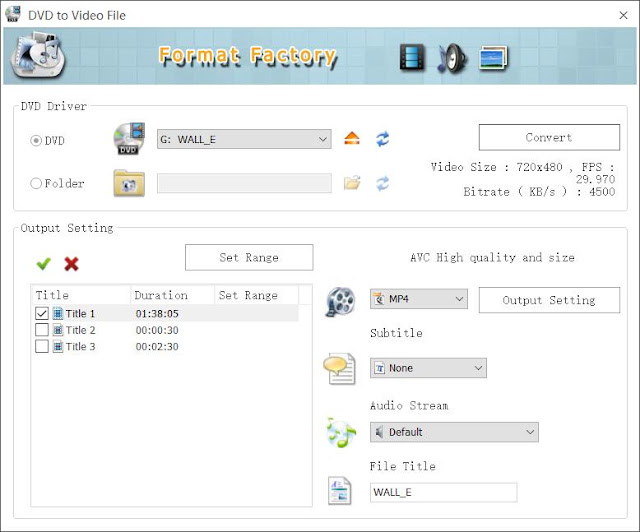Screen dimensions: 640x532
Task: Click the file title document icon
Action: tap(340, 491)
